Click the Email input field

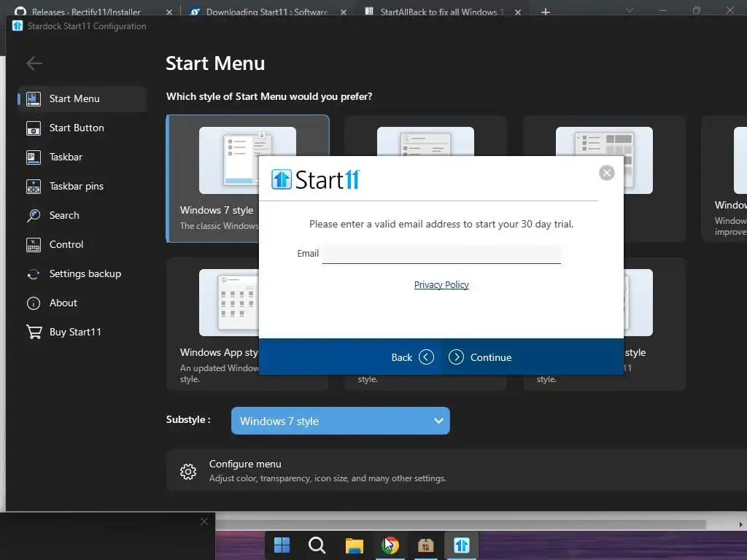(441, 254)
